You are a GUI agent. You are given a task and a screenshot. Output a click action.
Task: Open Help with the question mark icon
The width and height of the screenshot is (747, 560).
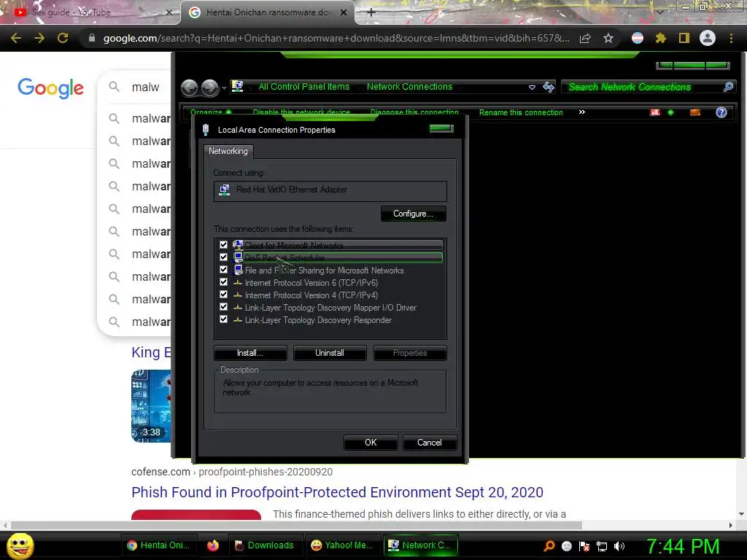tap(721, 112)
